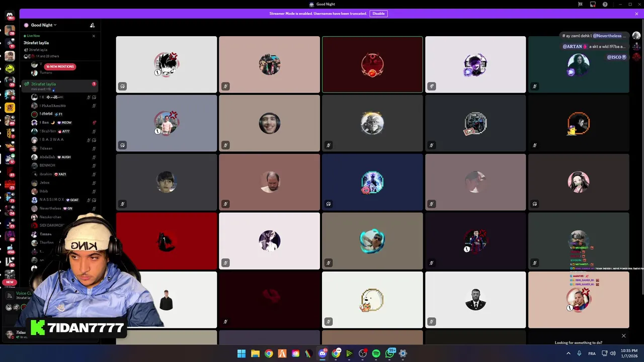This screenshot has width=644, height=362.
Task: Click the microphone tray icon
Action: 580,353
